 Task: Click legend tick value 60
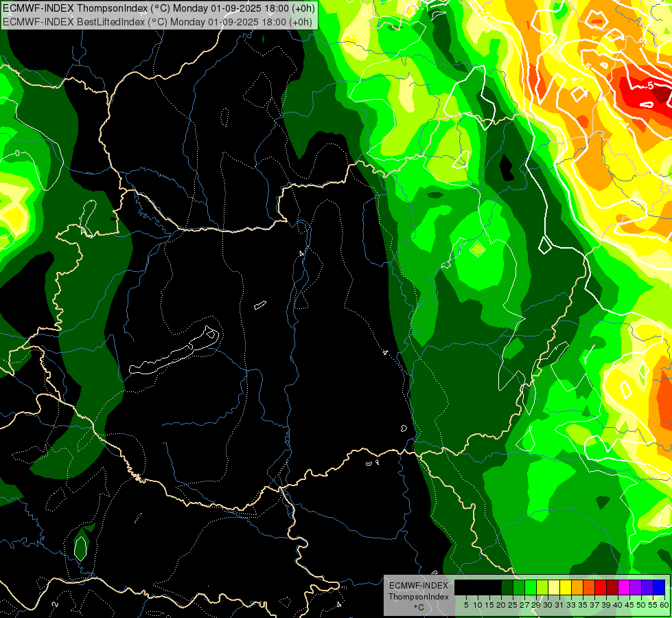click(664, 605)
